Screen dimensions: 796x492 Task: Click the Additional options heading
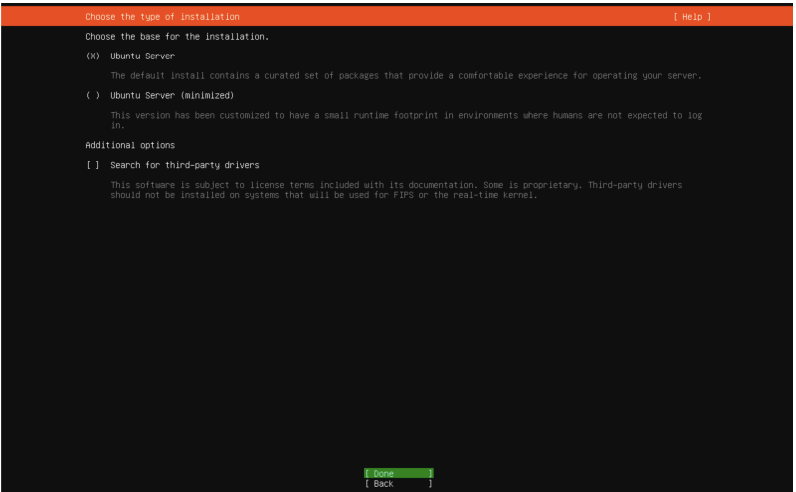tap(130, 144)
